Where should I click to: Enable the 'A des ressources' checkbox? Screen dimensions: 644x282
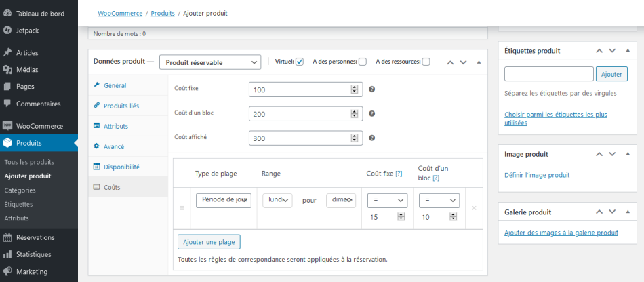click(x=426, y=62)
